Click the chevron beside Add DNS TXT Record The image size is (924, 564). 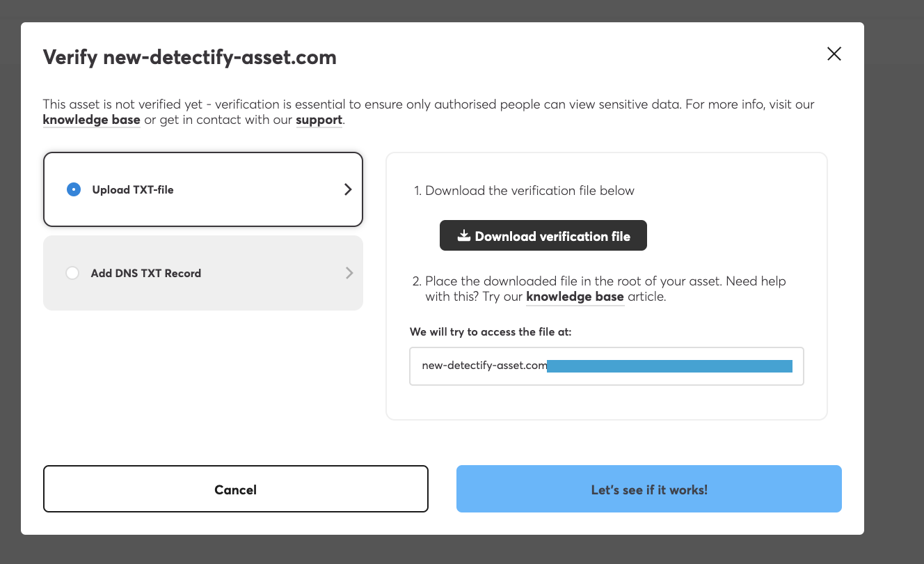tap(349, 273)
